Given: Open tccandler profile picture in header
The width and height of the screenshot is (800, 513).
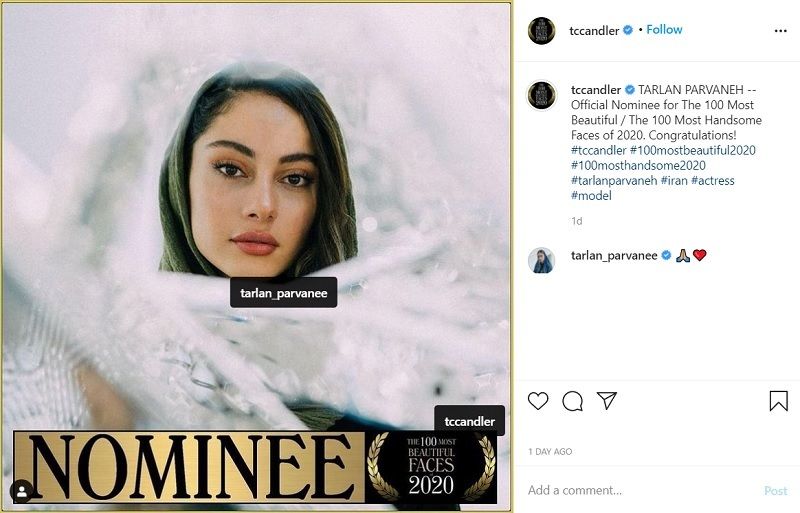Looking at the screenshot, I should pos(541,30).
